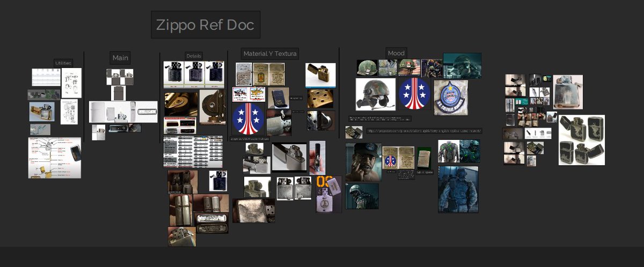
Task: Select the peace sign lighter with orange digits
Action: click(328, 194)
